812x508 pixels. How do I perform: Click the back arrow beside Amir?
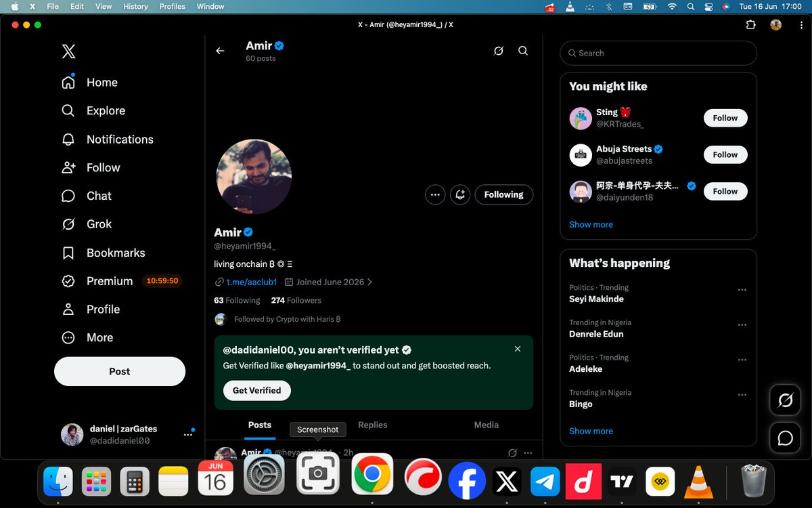pyautogui.click(x=220, y=51)
